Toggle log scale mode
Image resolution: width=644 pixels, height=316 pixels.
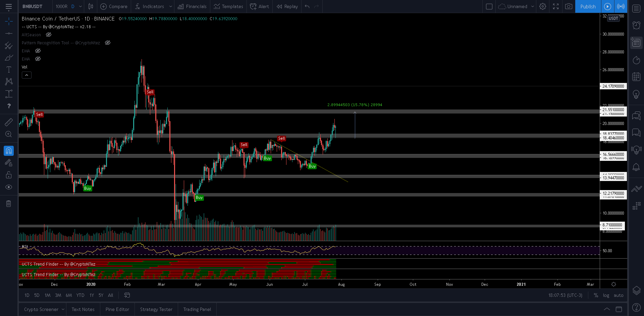coord(606,295)
